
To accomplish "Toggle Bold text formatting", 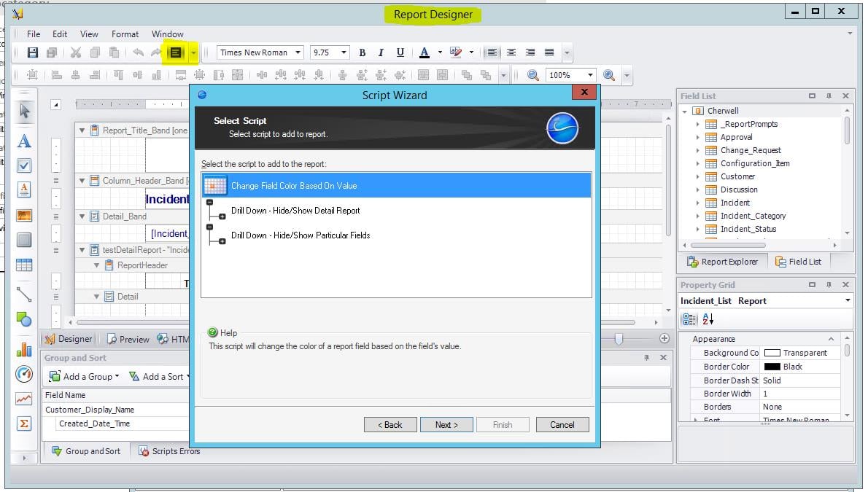I will click(363, 52).
